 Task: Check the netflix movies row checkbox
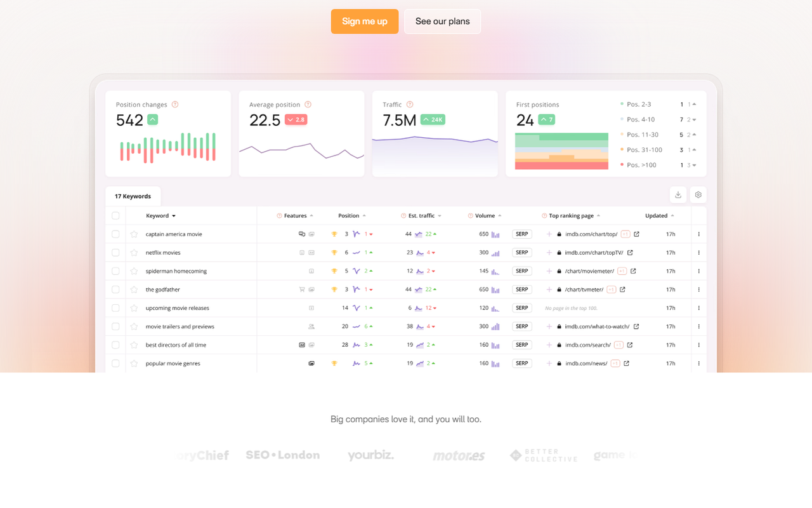tap(115, 253)
